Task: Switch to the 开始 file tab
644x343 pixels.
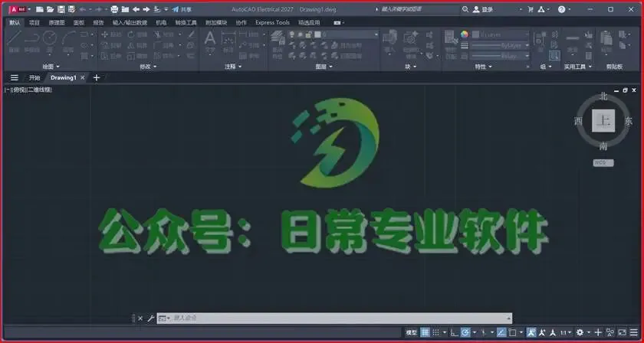Action: click(34, 77)
